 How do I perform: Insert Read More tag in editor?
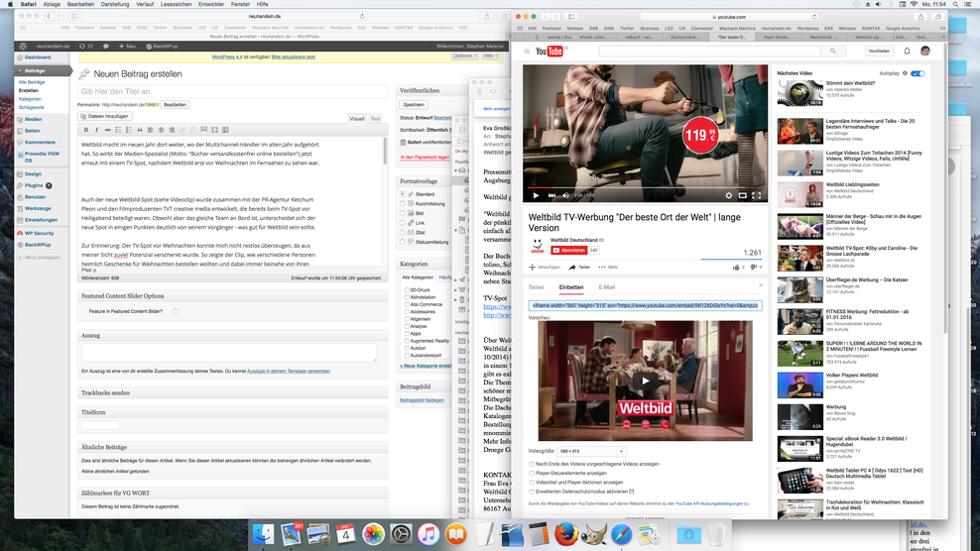click(203, 130)
